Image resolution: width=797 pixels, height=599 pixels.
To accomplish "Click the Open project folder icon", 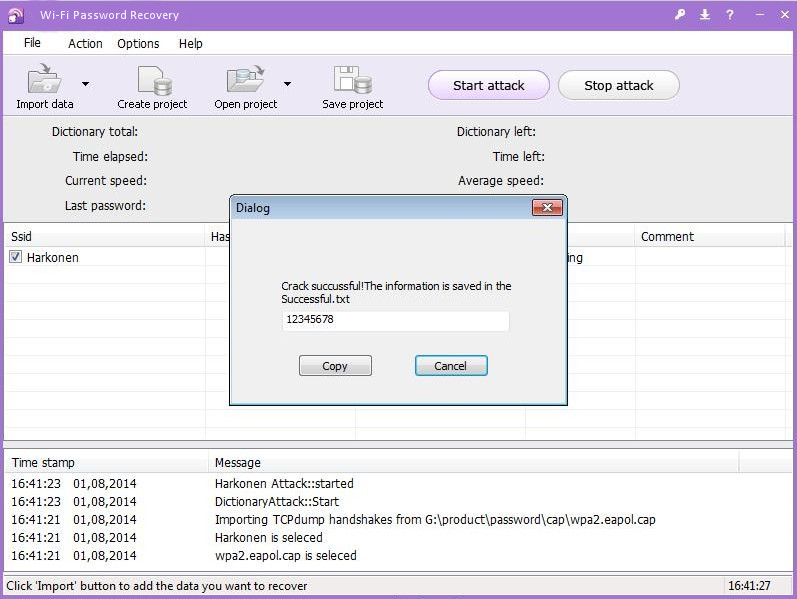I will pos(245,80).
